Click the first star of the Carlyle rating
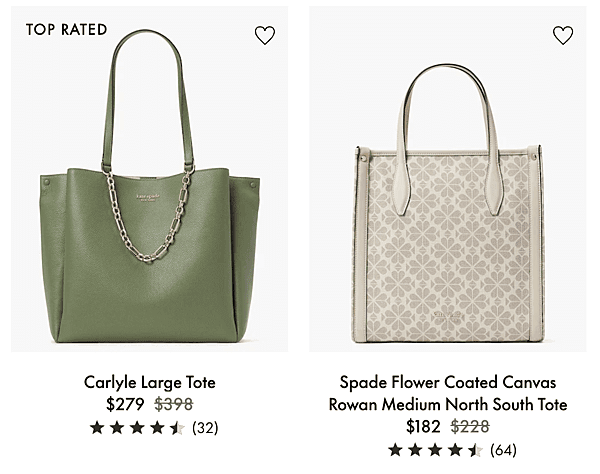The image size is (600, 474). point(97,428)
